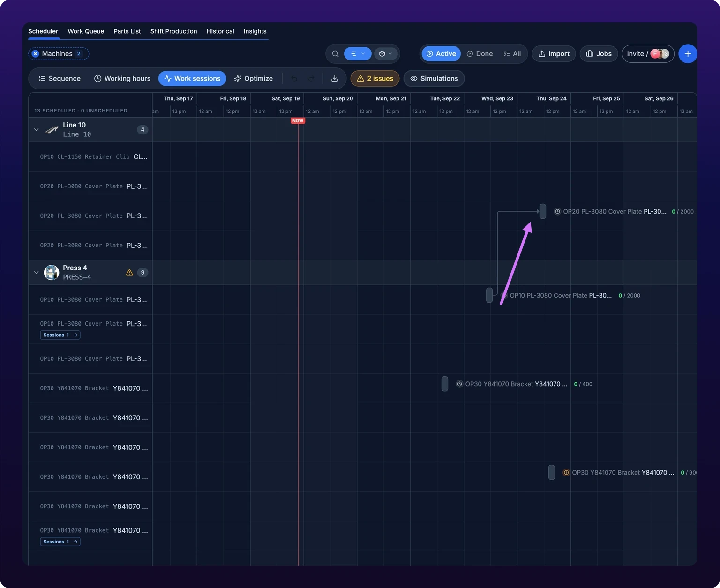Viewport: 720px width, 588px height.
Task: Open the Scheduler tab
Action: (x=43, y=31)
